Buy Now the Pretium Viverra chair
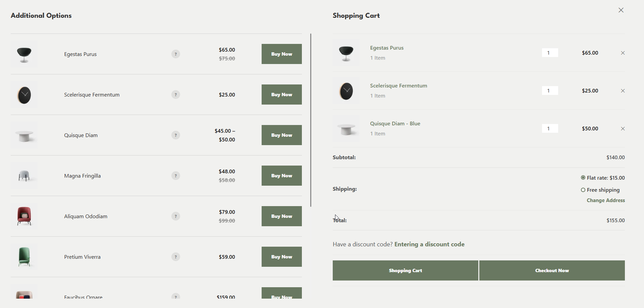This screenshot has width=644, height=308. click(282, 257)
